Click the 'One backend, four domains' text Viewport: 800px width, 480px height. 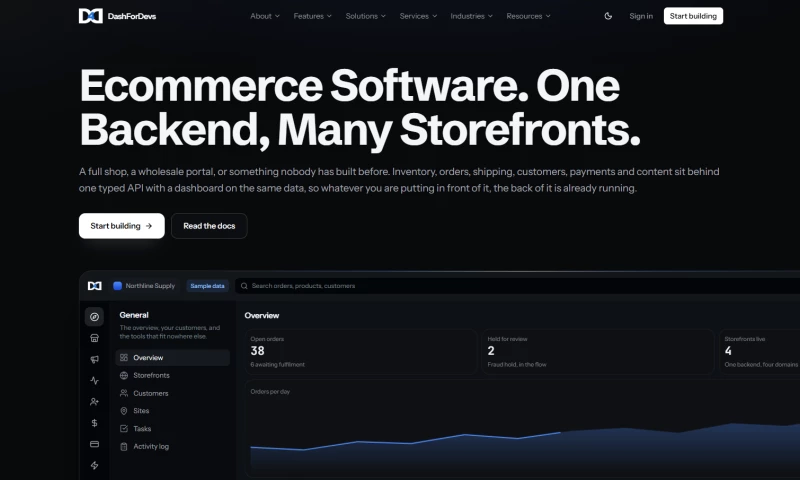pyautogui.click(x=761, y=365)
